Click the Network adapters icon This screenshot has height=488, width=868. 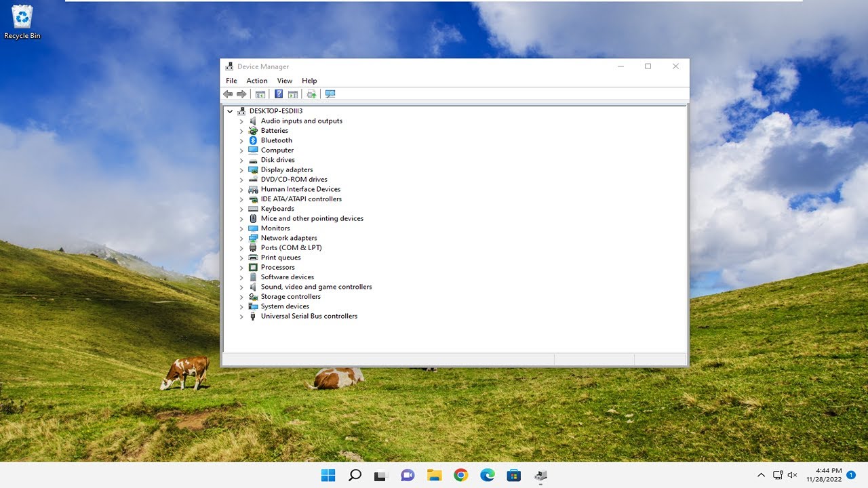point(253,238)
